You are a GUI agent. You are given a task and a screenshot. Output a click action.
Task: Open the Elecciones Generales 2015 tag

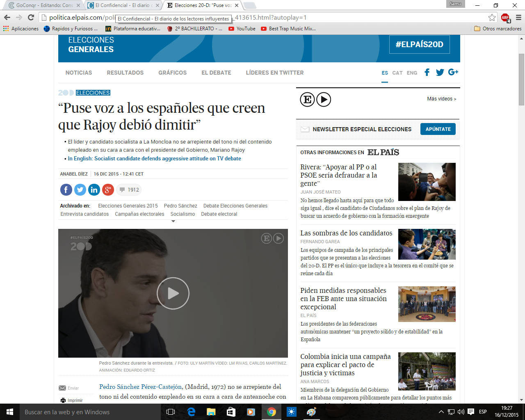(128, 206)
